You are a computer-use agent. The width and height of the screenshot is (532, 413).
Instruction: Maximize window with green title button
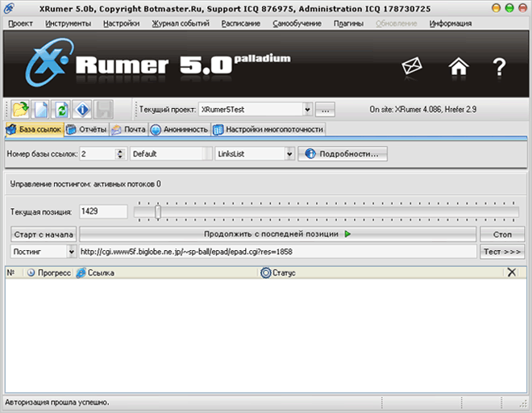point(509,8)
